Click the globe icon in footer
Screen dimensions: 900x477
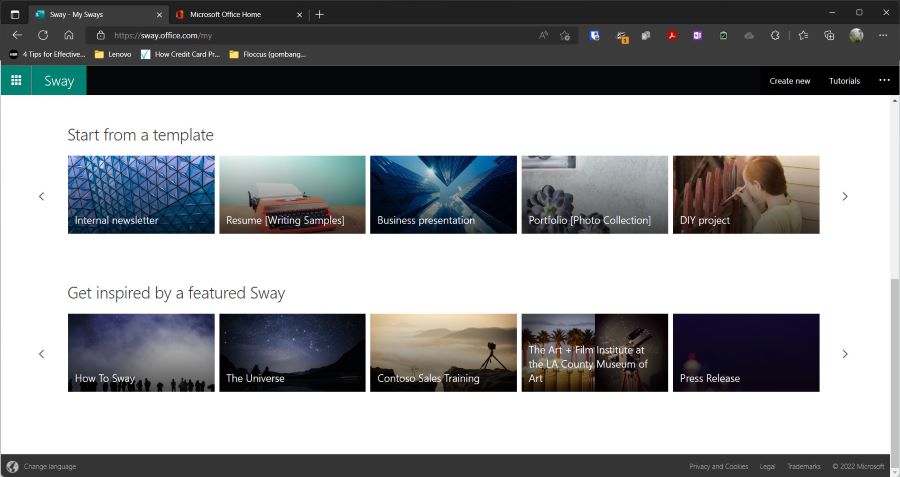click(13, 467)
